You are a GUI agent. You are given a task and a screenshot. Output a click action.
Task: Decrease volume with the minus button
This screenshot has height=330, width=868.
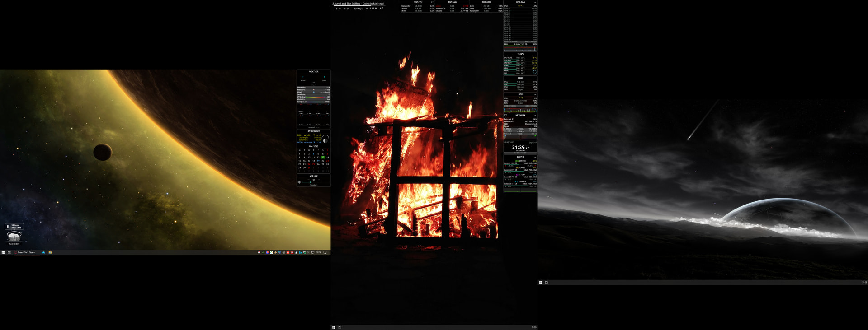tap(309, 180)
